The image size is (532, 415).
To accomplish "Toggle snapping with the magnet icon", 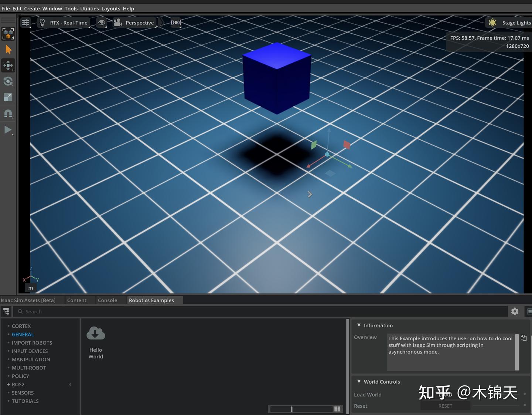I will click(x=8, y=113).
